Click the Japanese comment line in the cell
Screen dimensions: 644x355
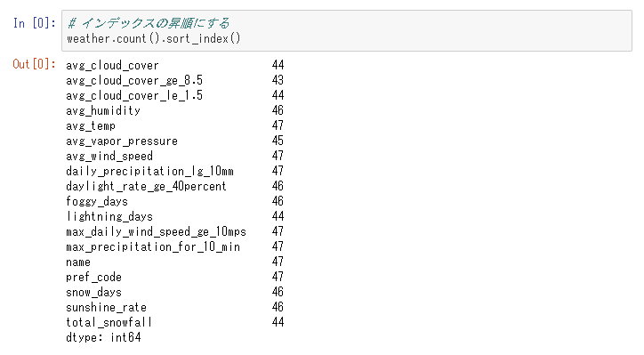pyautogui.click(x=149, y=23)
